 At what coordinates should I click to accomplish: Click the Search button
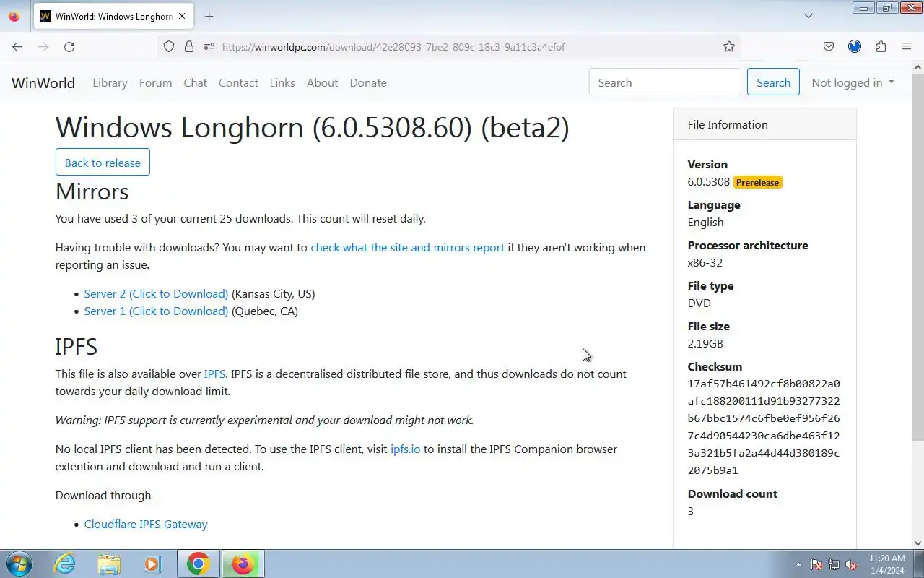pyautogui.click(x=773, y=82)
